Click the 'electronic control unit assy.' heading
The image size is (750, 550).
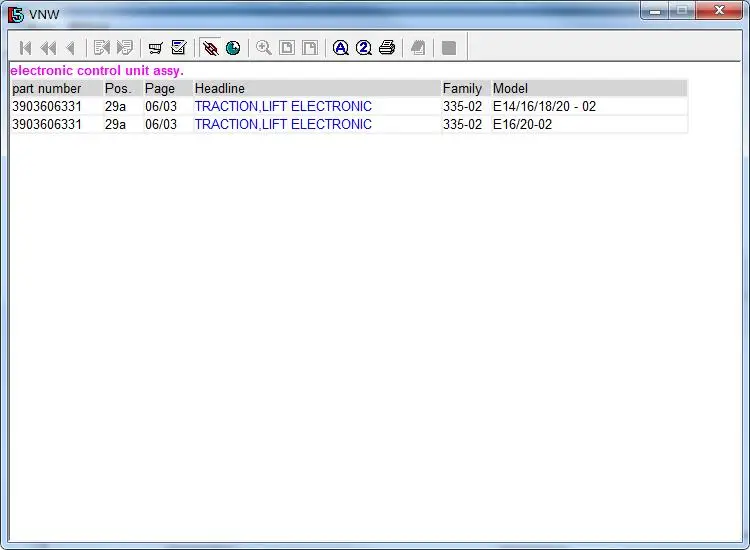coord(97,71)
